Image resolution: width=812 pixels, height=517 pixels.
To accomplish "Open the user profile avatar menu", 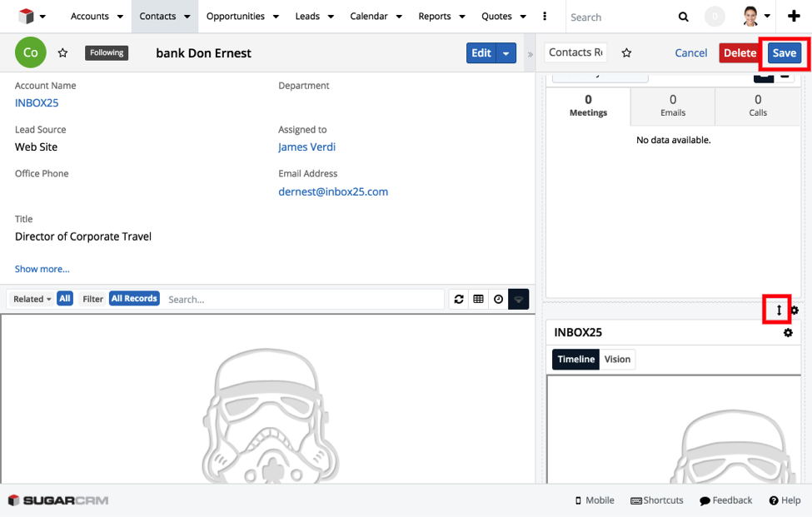I will pyautogui.click(x=750, y=16).
